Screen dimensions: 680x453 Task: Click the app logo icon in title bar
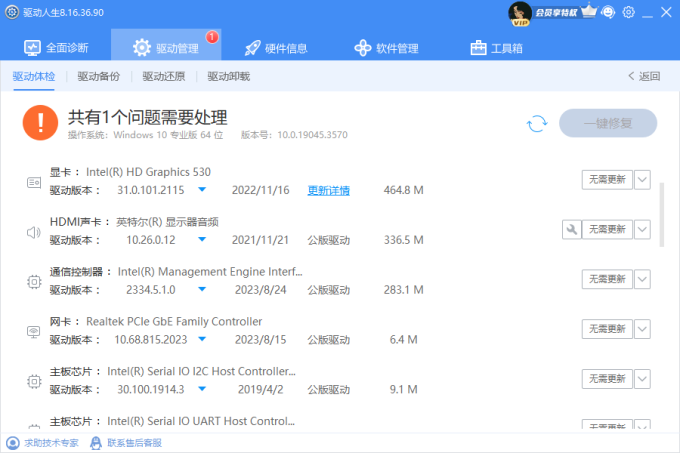point(12,12)
